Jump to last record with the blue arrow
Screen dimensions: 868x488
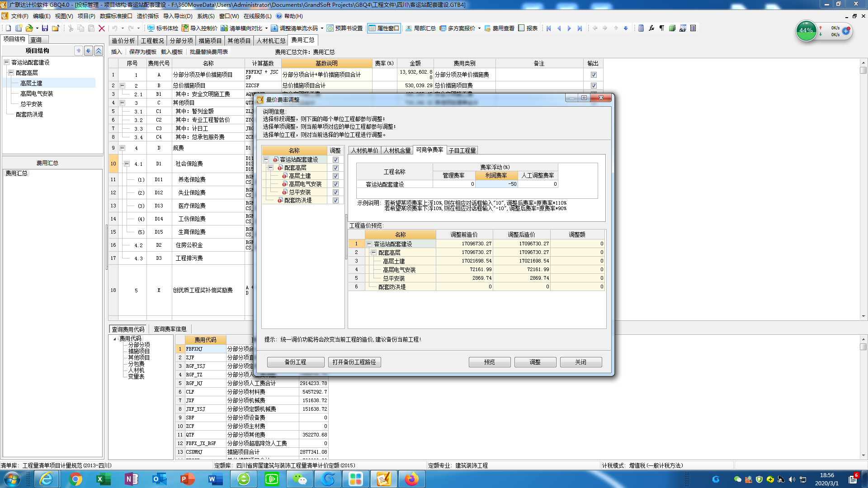coord(580,28)
